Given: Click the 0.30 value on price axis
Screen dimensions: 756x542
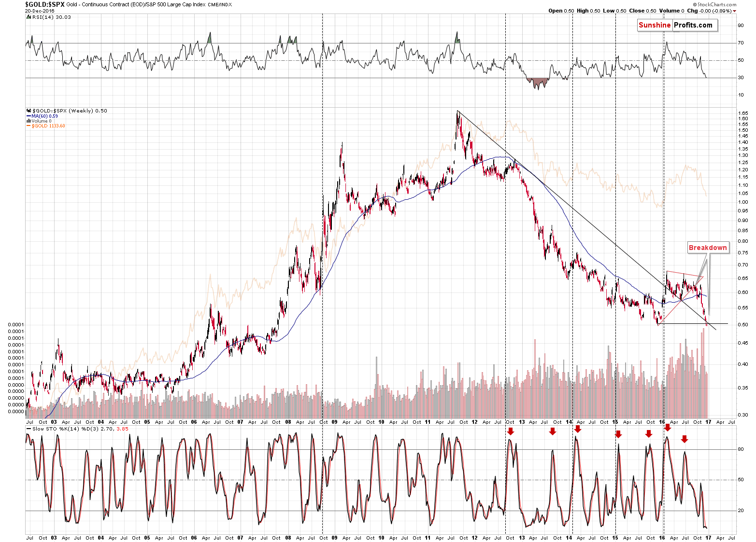Looking at the screenshot, I should click(x=743, y=415).
